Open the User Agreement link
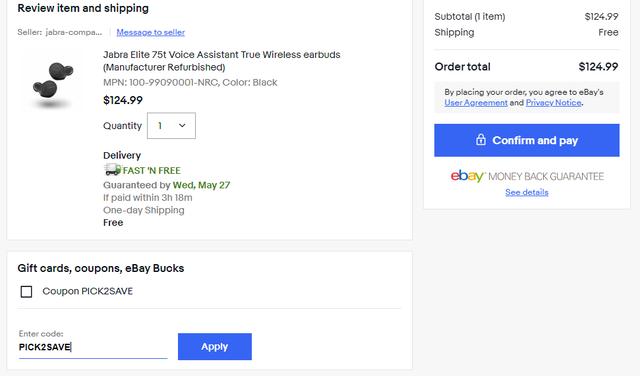The image size is (640, 376). tap(476, 103)
